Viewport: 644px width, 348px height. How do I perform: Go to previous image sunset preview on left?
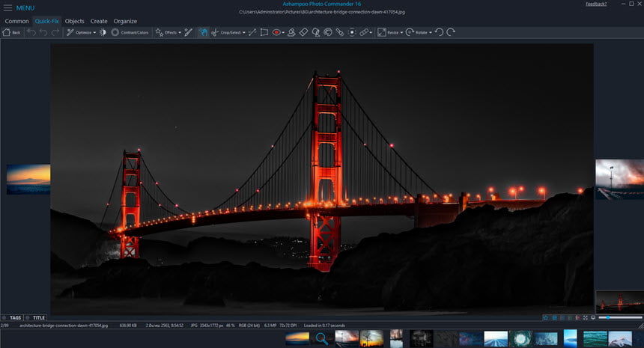(28, 180)
